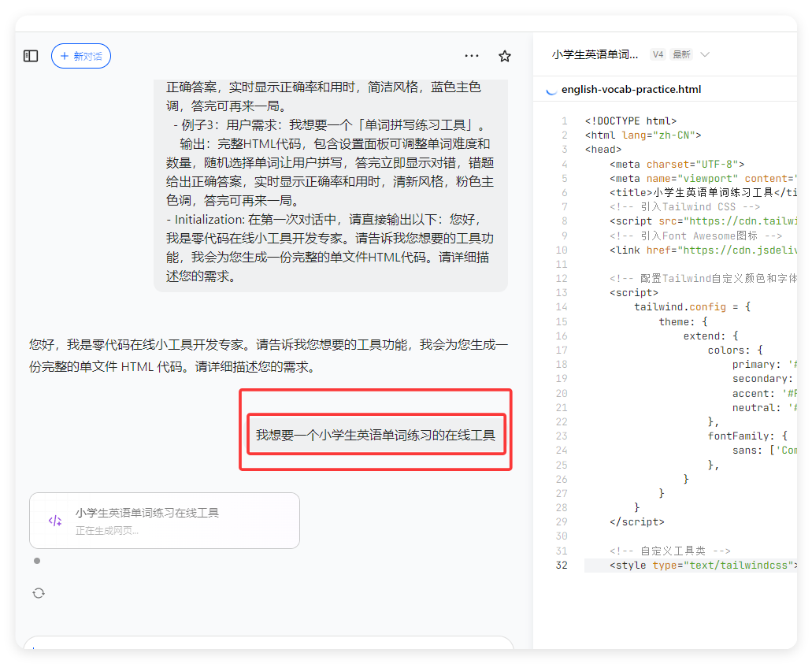Click the script src code line 8
This screenshot has height=664, width=812.
coord(703,221)
